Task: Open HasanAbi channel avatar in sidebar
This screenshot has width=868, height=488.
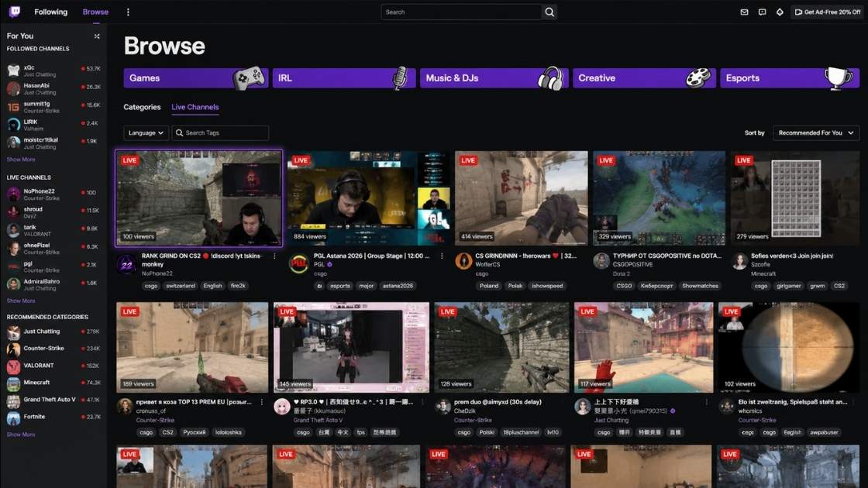Action: click(13, 88)
